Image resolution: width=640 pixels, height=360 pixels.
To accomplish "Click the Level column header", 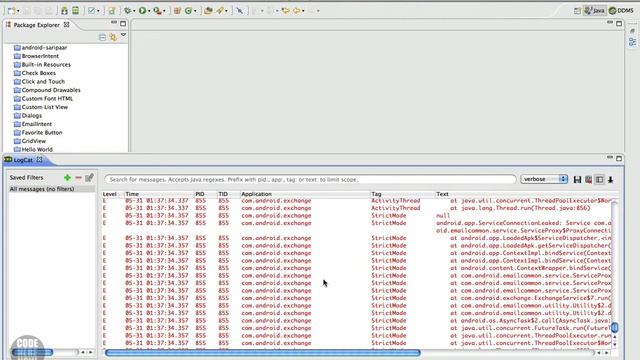I will click(113, 194).
